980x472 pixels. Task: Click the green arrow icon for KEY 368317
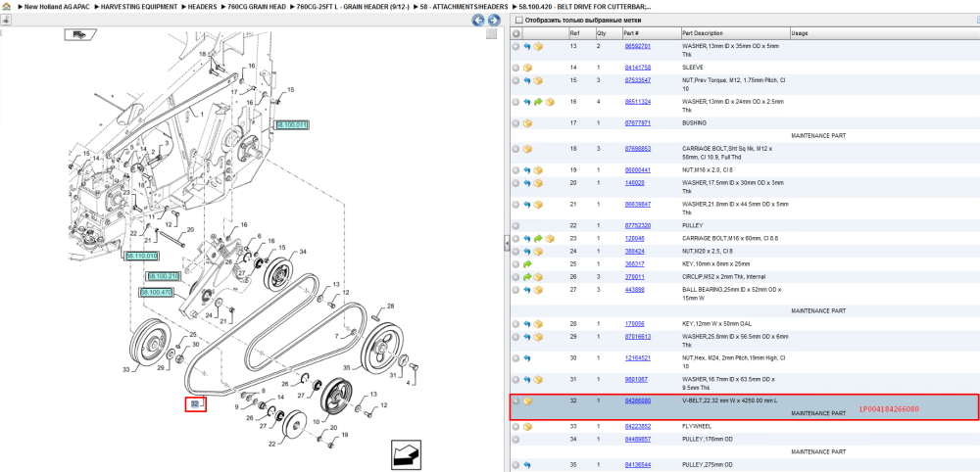[527, 264]
